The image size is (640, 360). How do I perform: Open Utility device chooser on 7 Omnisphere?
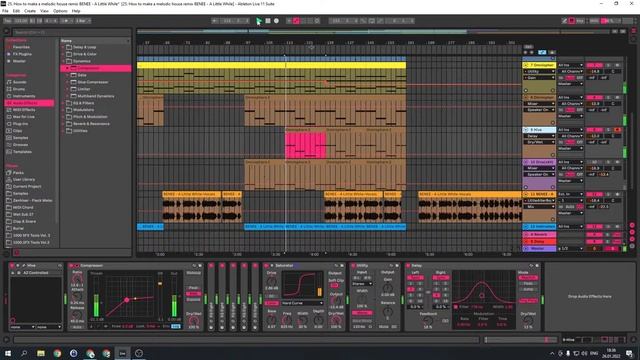[539, 71]
